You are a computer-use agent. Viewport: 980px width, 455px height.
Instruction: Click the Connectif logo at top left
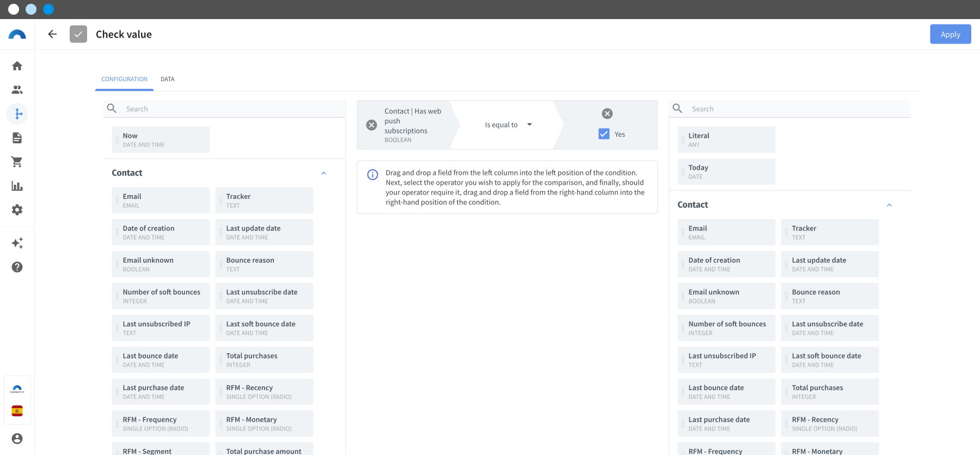(17, 34)
